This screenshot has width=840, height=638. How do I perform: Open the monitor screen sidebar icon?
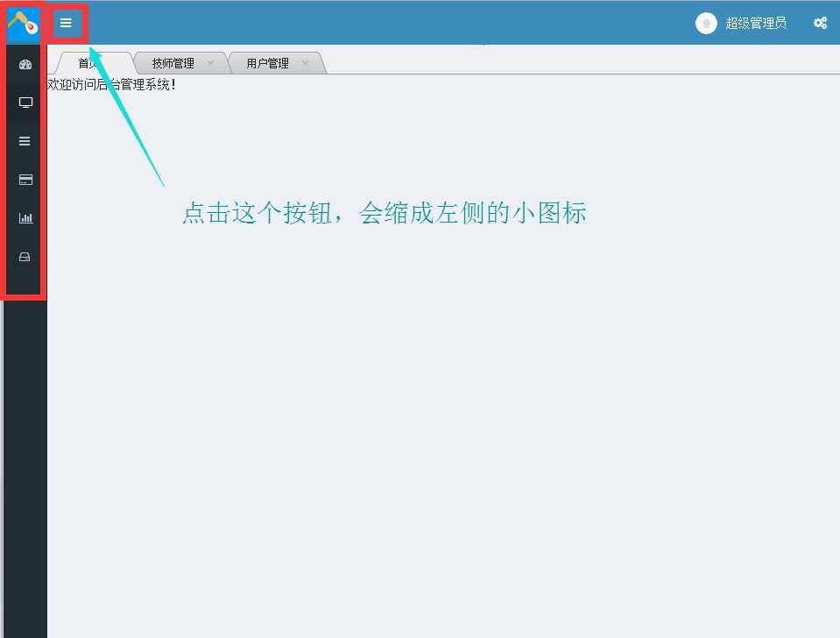point(25,103)
